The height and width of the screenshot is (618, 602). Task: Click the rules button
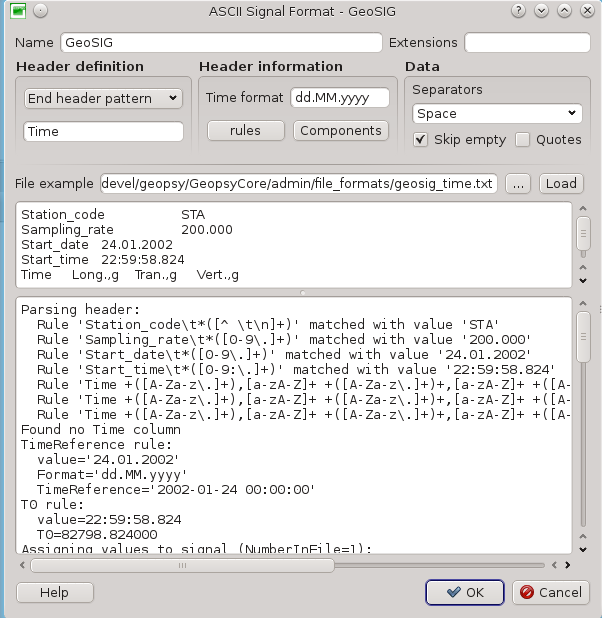coord(245,131)
